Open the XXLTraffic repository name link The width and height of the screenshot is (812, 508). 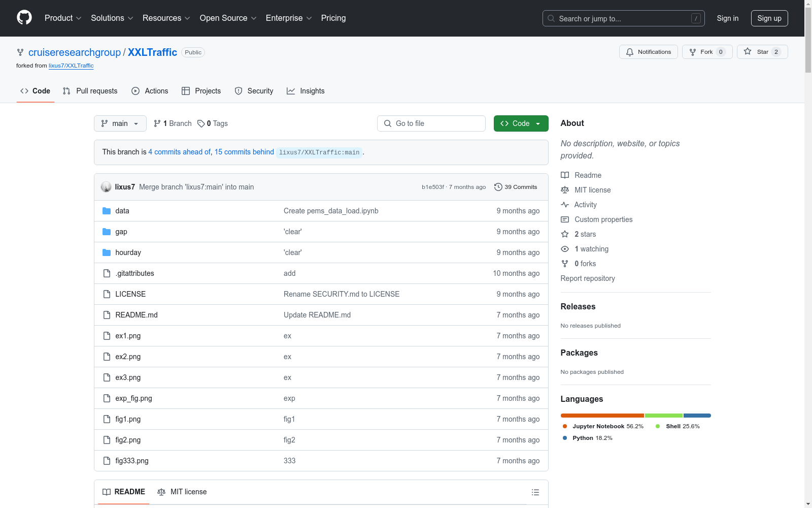[152, 52]
